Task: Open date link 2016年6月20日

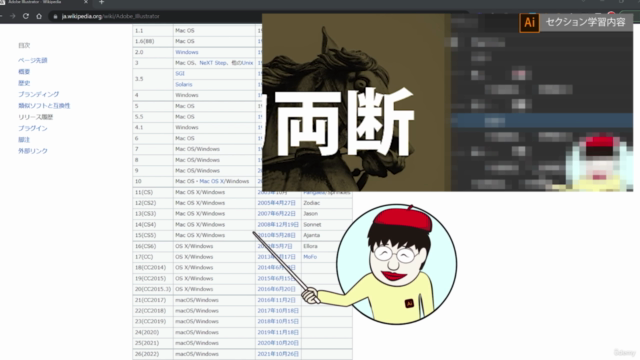Action: [x=276, y=289]
